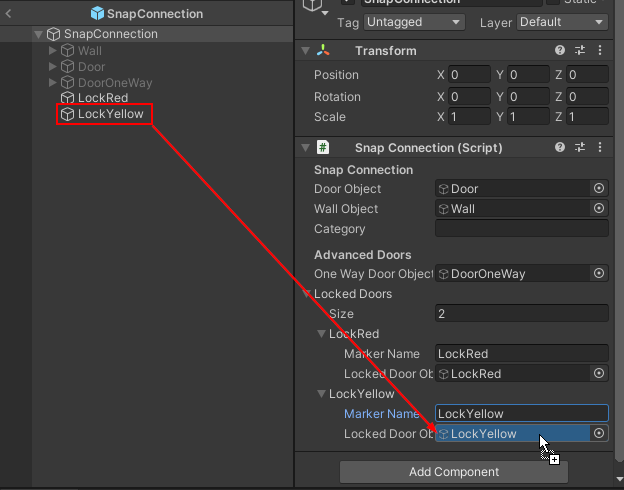Click the Add Component button
Image resolution: width=624 pixels, height=490 pixels.
click(454, 472)
